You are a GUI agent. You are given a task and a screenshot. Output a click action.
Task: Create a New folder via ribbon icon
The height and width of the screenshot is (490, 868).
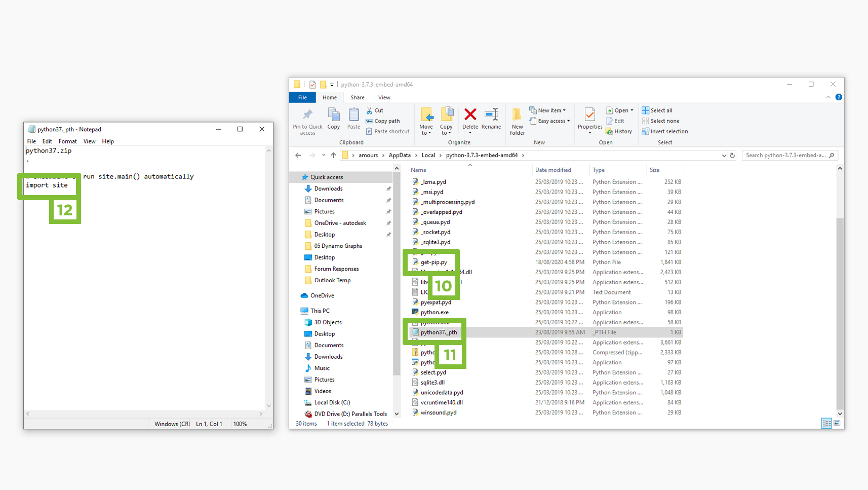(517, 119)
